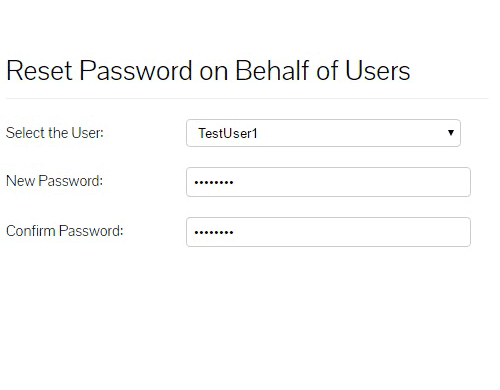Image resolution: width=500 pixels, height=390 pixels.
Task: Click the blank area below the Confirm Password field
Action: (x=250, y=317)
